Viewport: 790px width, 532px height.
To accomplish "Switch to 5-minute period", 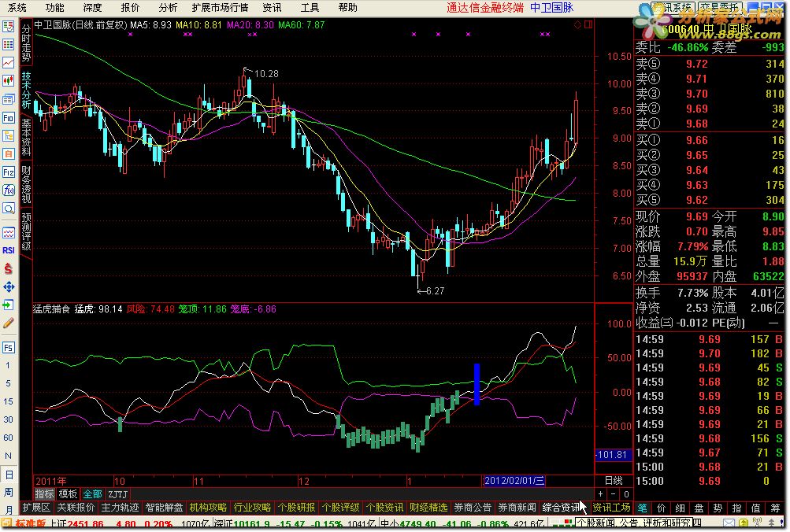I will tap(9, 383).
